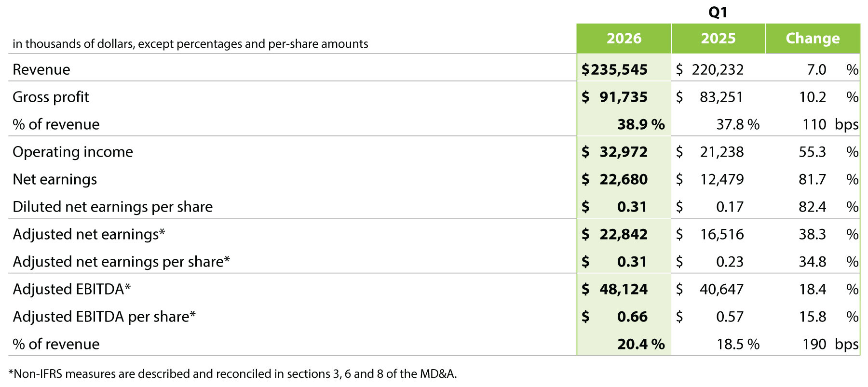
Task: Click Diluted net earnings per share label
Action: tap(112, 207)
